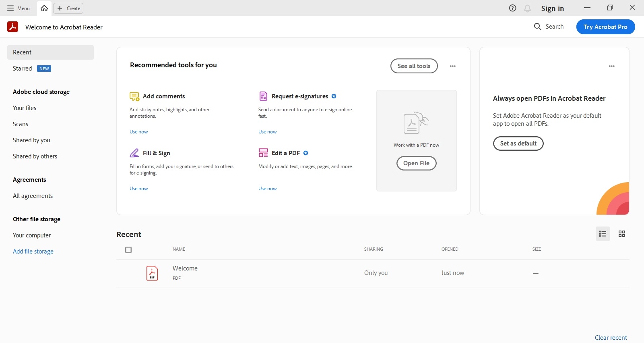
Task: Click the Edit a PDF icon
Action: (263, 153)
